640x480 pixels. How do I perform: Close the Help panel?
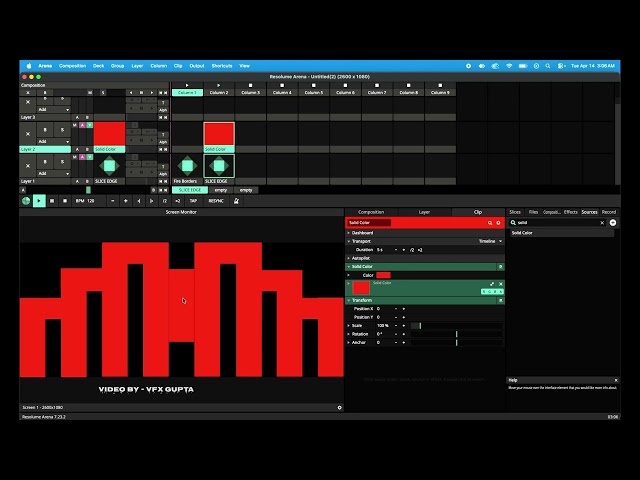pos(616,380)
